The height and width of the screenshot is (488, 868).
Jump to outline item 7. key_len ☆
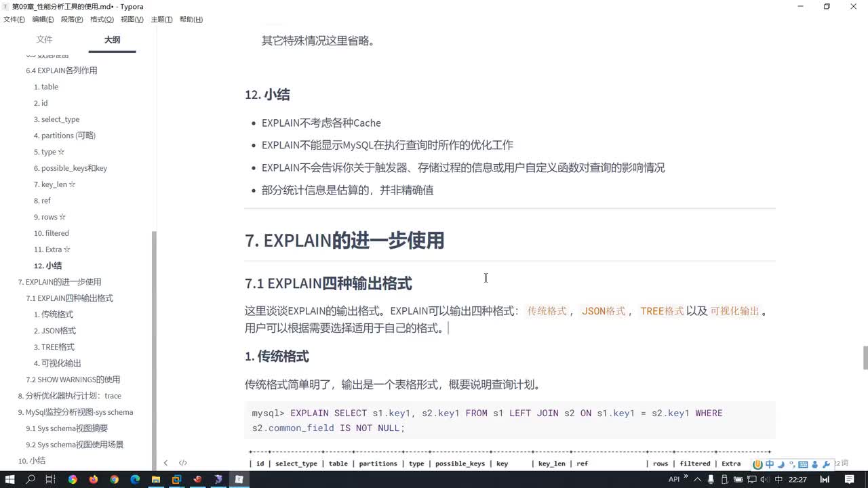[x=55, y=184]
